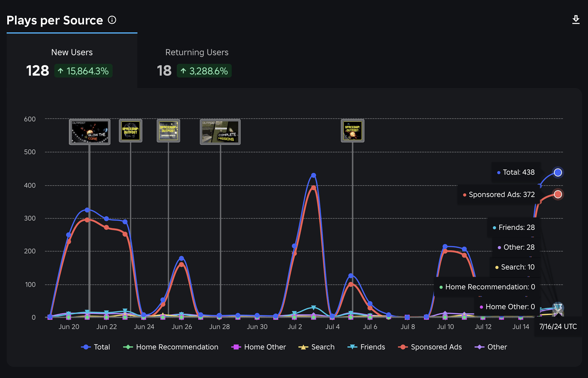
Task: Click the 'Friends: 28' tooltip value
Action: (x=513, y=227)
